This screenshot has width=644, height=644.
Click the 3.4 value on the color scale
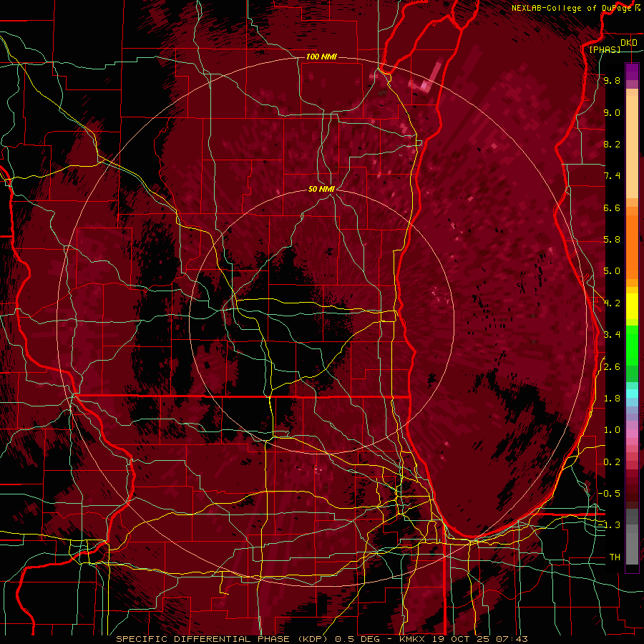tap(612, 335)
